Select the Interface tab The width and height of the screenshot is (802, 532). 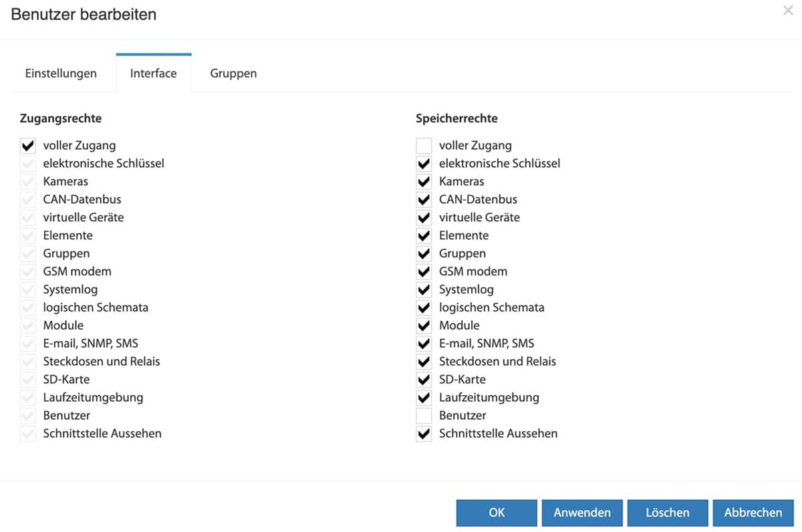(x=154, y=74)
